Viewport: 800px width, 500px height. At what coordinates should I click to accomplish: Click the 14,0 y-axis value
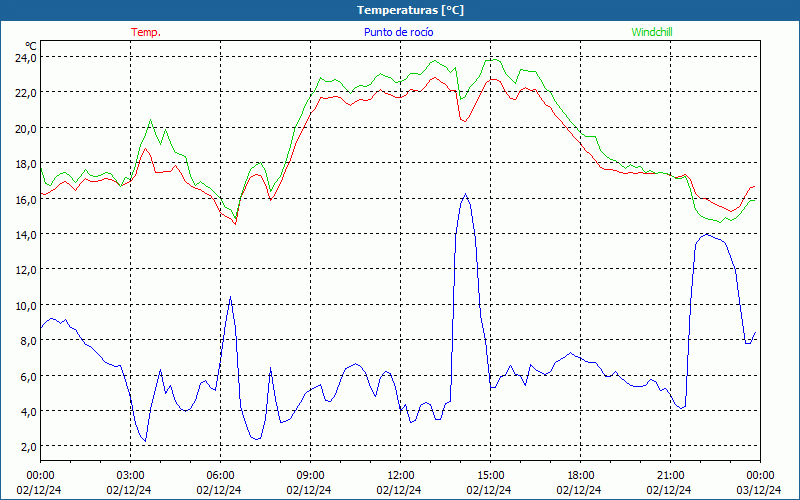tap(26, 235)
